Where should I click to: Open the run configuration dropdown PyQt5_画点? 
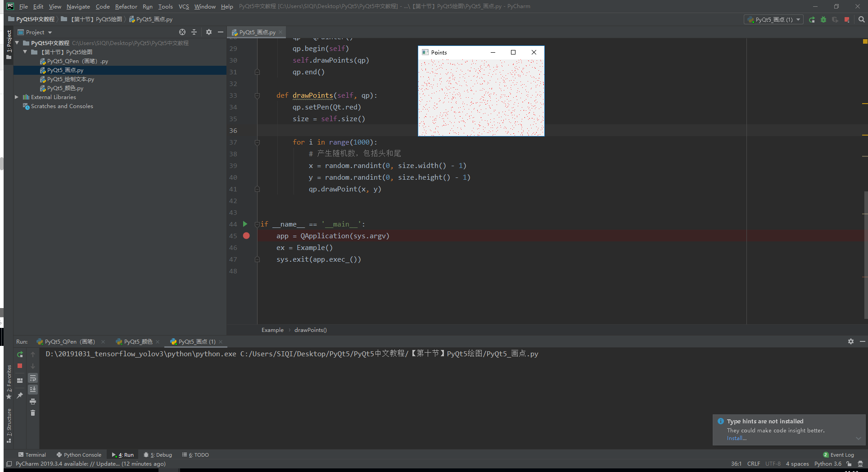(773, 19)
